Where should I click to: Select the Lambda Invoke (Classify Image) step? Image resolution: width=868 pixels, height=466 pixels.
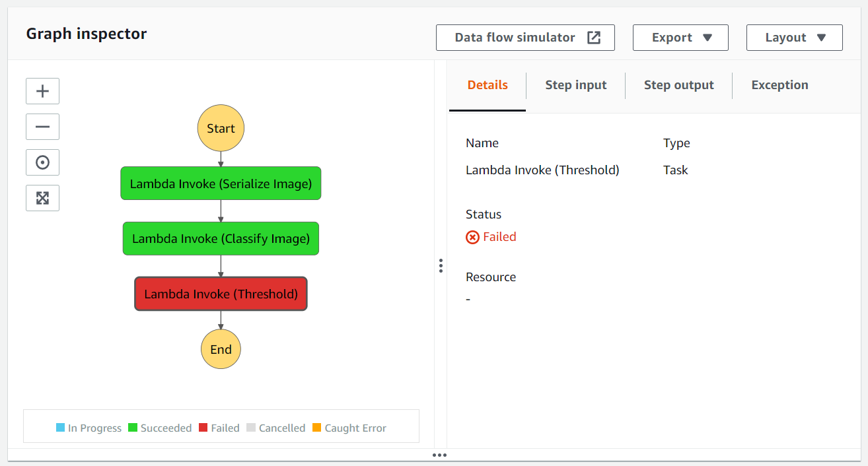click(x=221, y=238)
